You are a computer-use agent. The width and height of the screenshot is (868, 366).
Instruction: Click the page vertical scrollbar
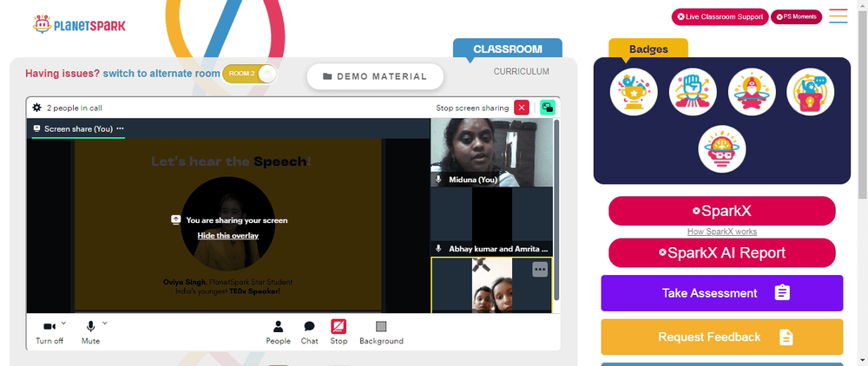863,105
